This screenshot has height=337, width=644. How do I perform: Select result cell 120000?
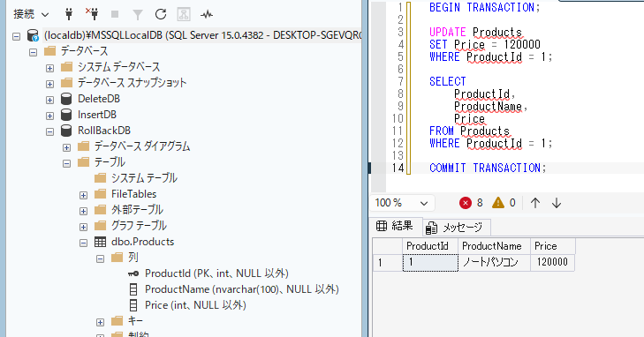tap(552, 262)
